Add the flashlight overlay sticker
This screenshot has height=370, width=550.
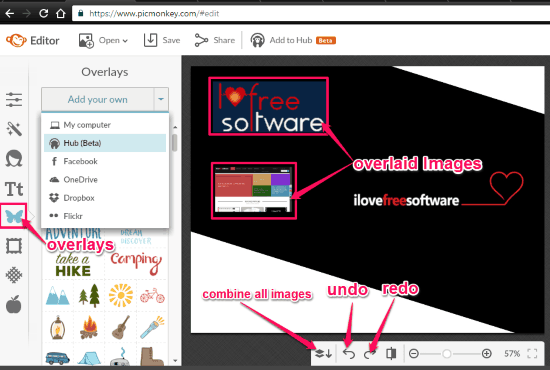click(152, 327)
